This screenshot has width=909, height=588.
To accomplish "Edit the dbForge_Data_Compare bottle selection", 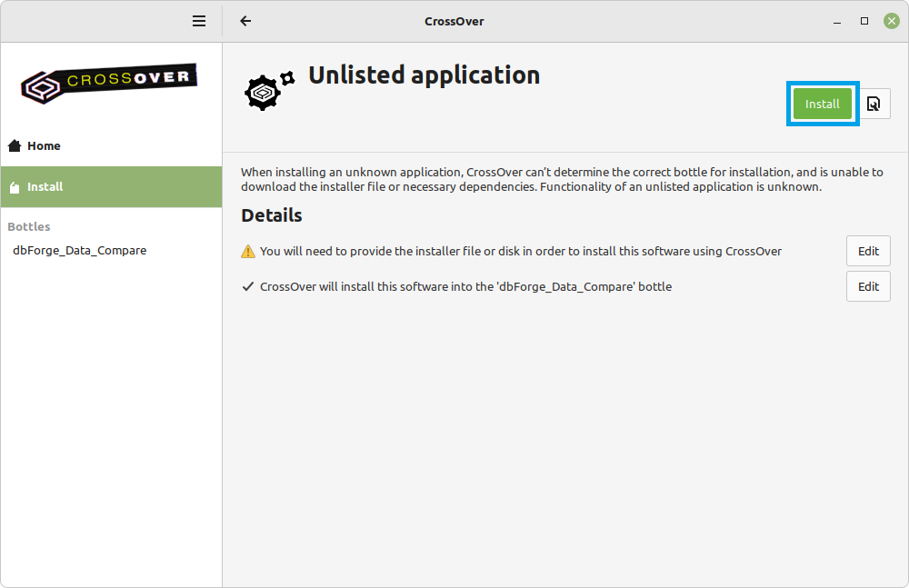I will click(868, 286).
